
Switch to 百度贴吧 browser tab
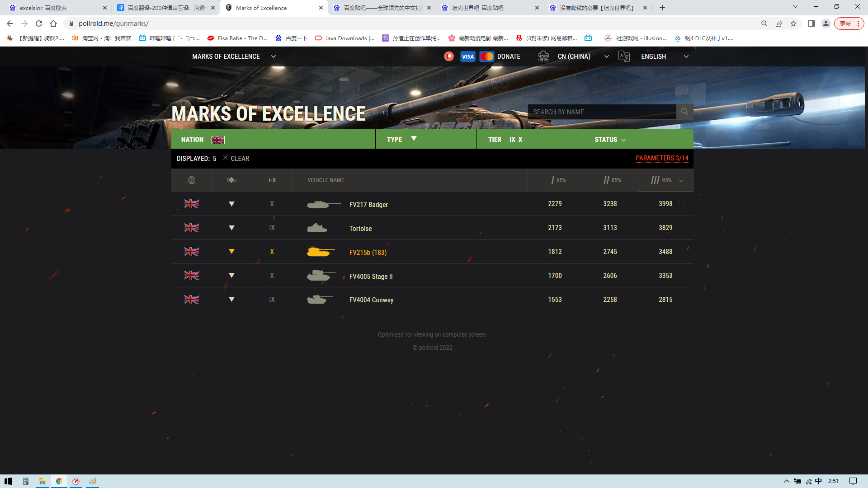click(382, 8)
